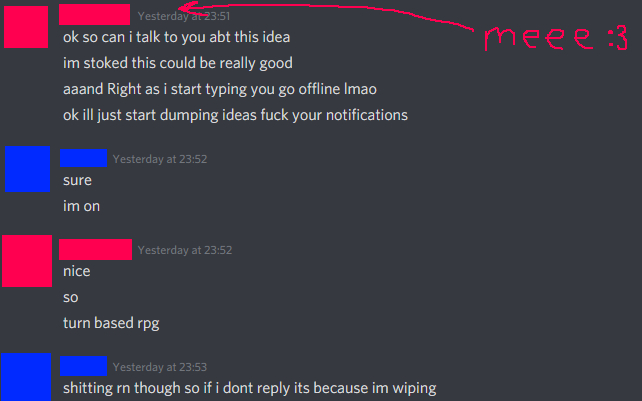Screen dimensions: 642x401
Task: Click the blue avatar next to 'sure'
Action: [27, 169]
